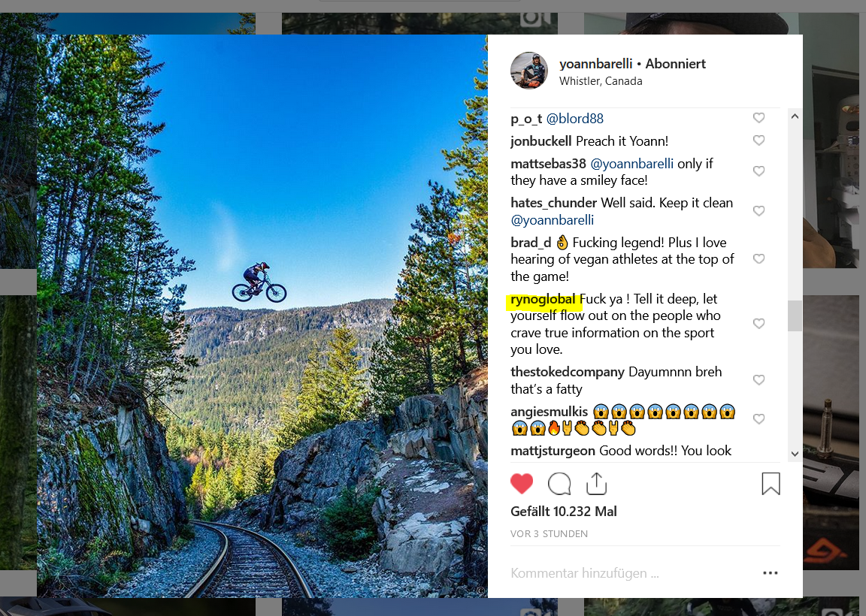Unlike the post with the red heart
866x616 pixels.
pos(522,484)
